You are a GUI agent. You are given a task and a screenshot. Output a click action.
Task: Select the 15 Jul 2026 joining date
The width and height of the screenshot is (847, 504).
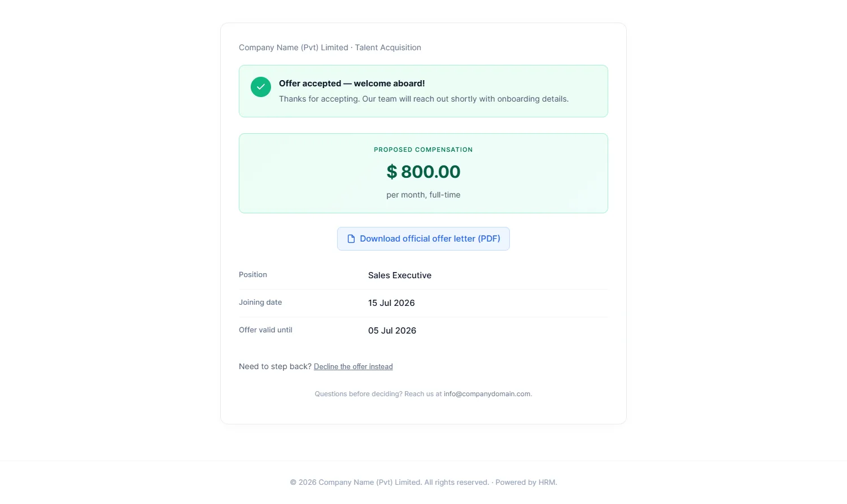(x=391, y=303)
